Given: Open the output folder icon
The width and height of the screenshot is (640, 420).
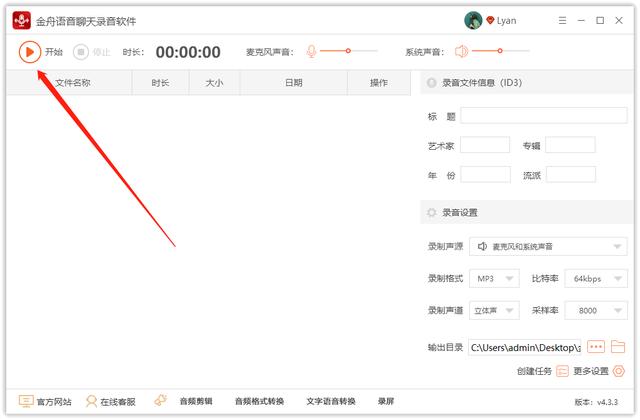Looking at the screenshot, I should (618, 347).
